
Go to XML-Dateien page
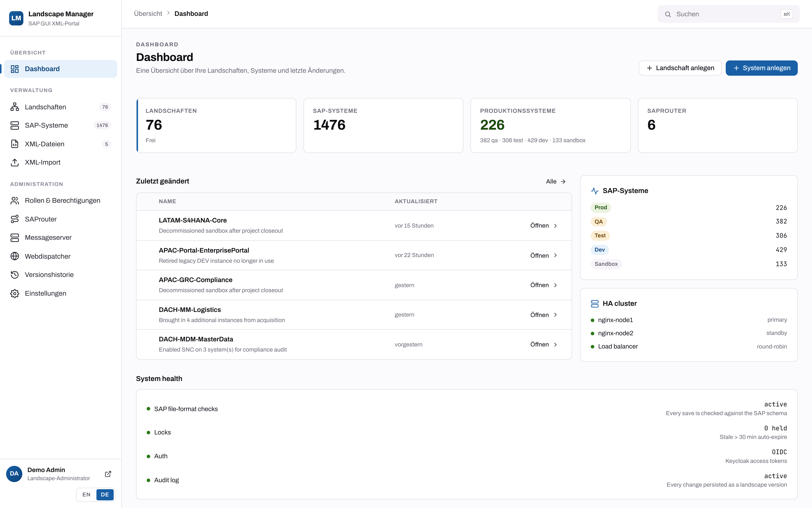(61, 144)
